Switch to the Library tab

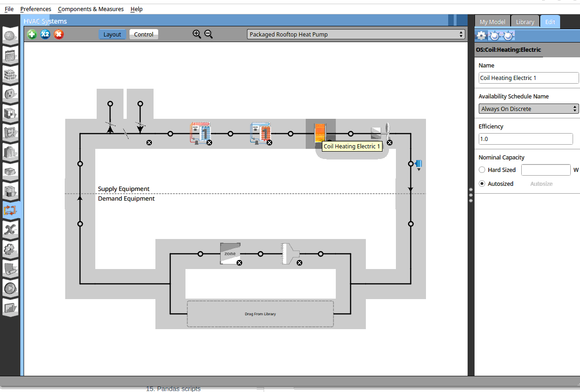(525, 22)
